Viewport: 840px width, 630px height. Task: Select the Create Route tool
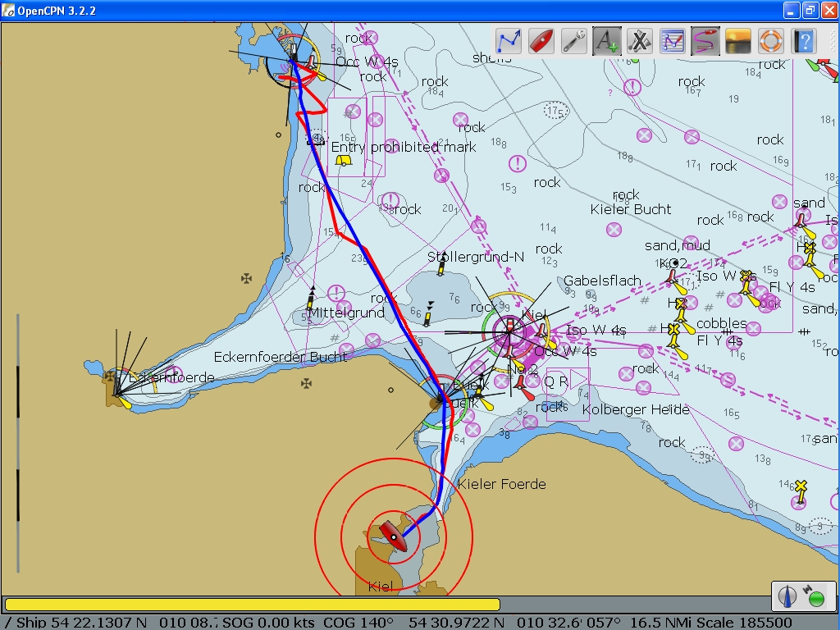point(509,40)
